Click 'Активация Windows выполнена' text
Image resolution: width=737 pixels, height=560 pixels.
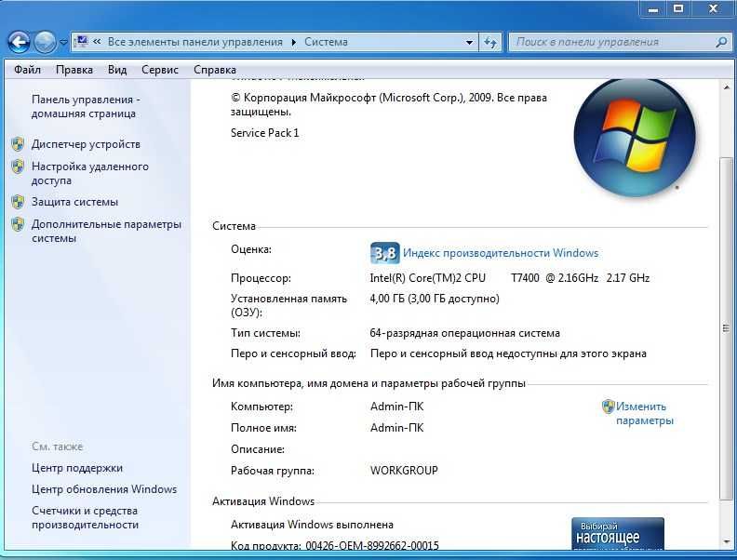[x=312, y=525]
